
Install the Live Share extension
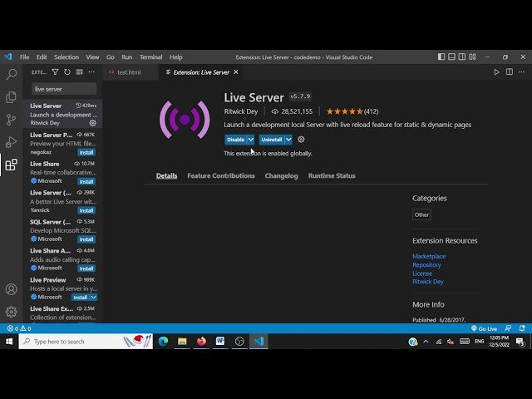coord(86,181)
